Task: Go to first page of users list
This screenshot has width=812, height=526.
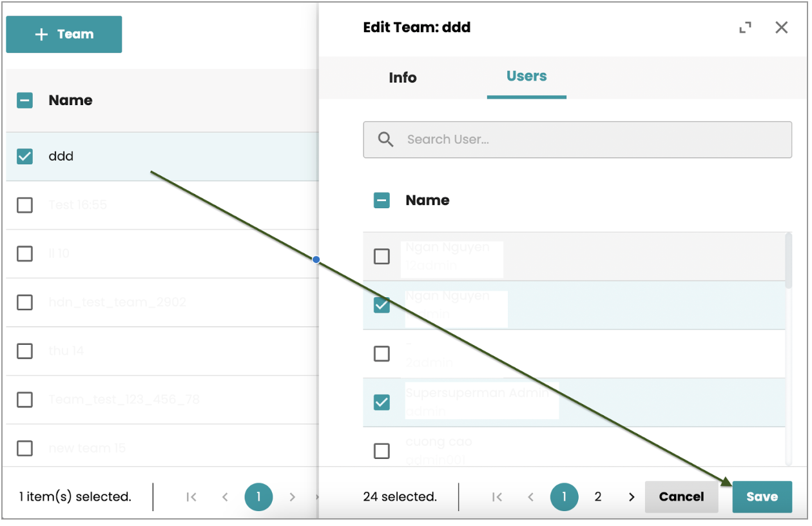Action: pos(497,497)
